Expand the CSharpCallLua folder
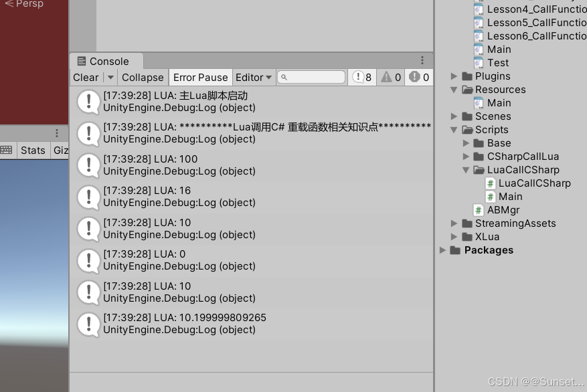Image resolution: width=587 pixels, height=392 pixels. [466, 157]
